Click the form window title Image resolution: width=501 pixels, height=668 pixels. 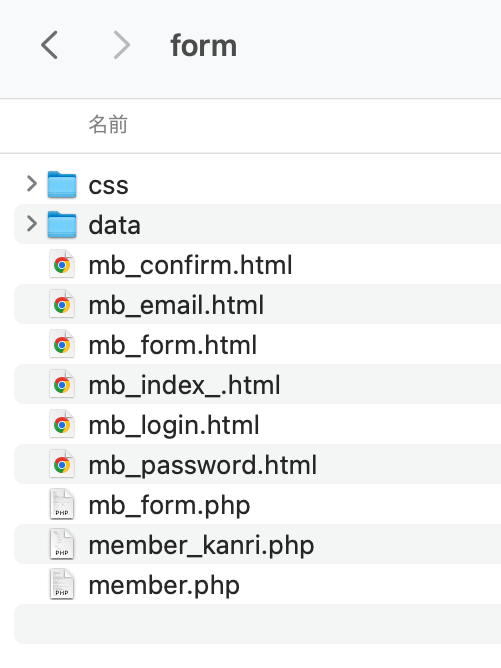click(x=203, y=46)
